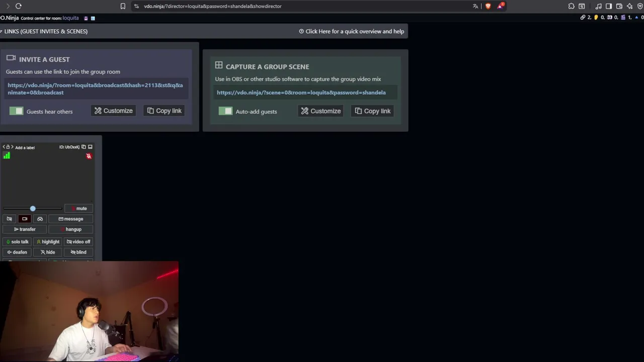Enable solo talk with guest

pos(17,242)
